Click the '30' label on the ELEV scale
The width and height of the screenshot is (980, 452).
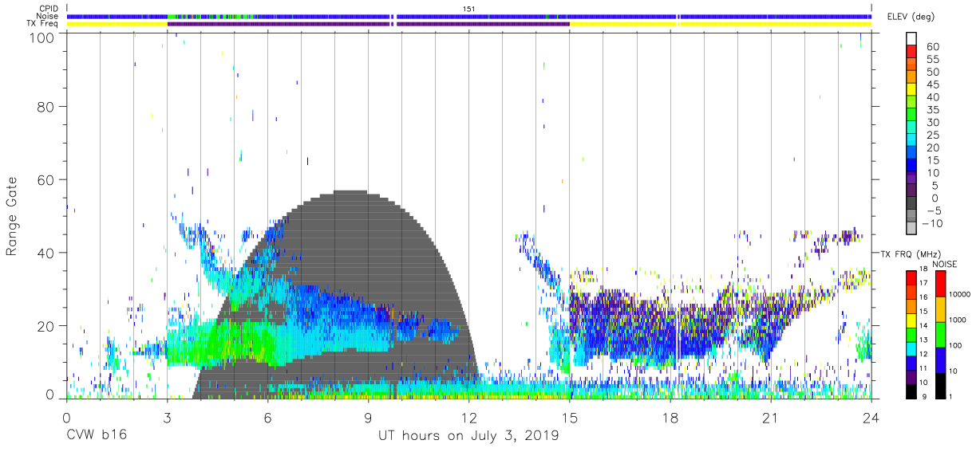click(x=933, y=122)
